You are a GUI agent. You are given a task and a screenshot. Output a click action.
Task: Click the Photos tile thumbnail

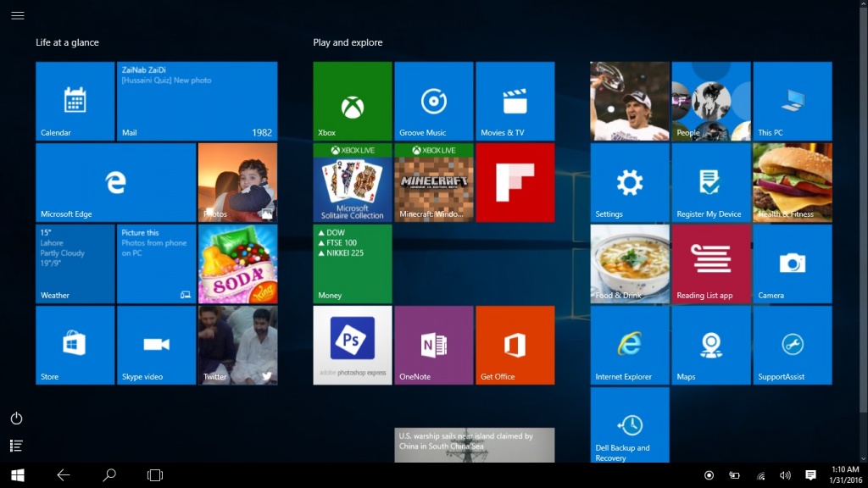(237, 181)
